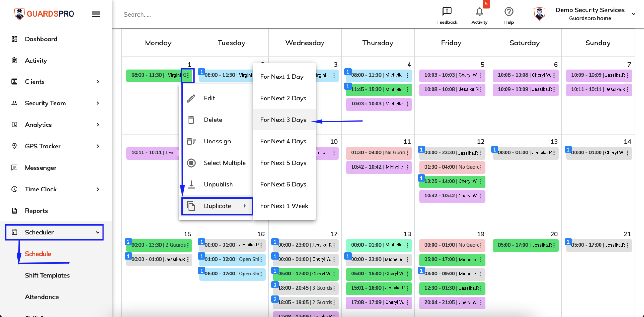
Task: Open options on 13:25 - 14:00 Cheryl W. shift
Action: (x=481, y=181)
